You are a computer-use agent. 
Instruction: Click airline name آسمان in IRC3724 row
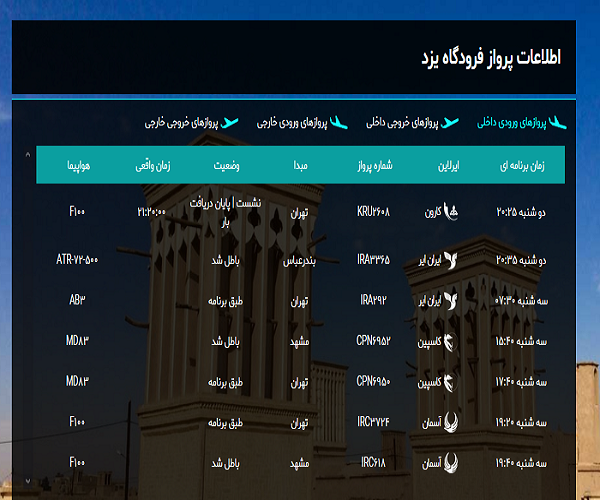tap(432, 423)
